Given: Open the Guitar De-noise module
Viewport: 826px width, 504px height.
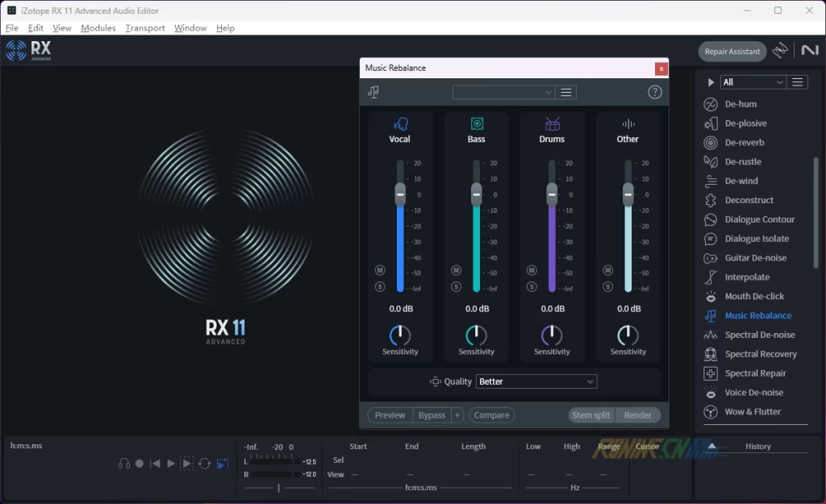Looking at the screenshot, I should (755, 258).
